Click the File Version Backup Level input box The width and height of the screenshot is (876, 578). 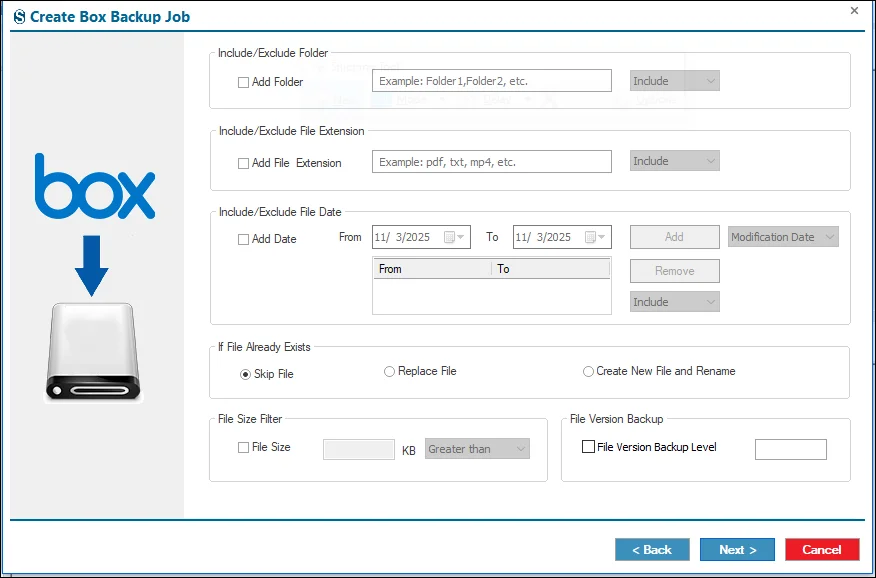(x=791, y=450)
